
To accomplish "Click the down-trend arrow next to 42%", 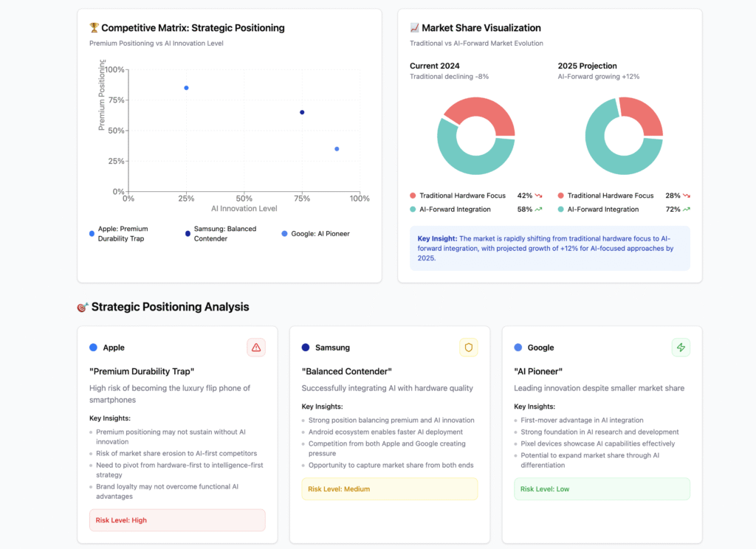I will (x=538, y=196).
